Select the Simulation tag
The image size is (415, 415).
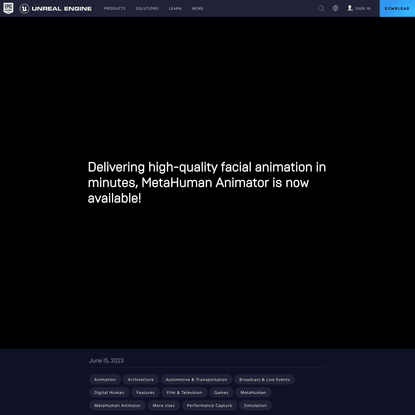point(255,405)
